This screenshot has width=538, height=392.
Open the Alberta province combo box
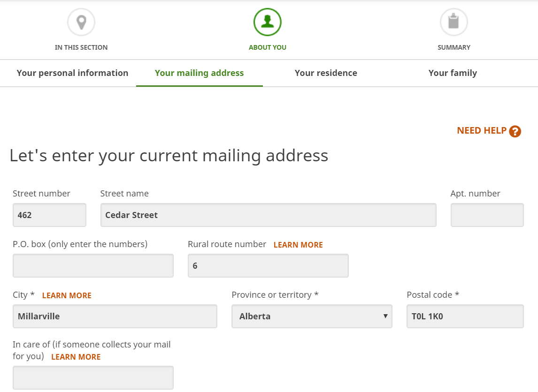click(x=312, y=316)
